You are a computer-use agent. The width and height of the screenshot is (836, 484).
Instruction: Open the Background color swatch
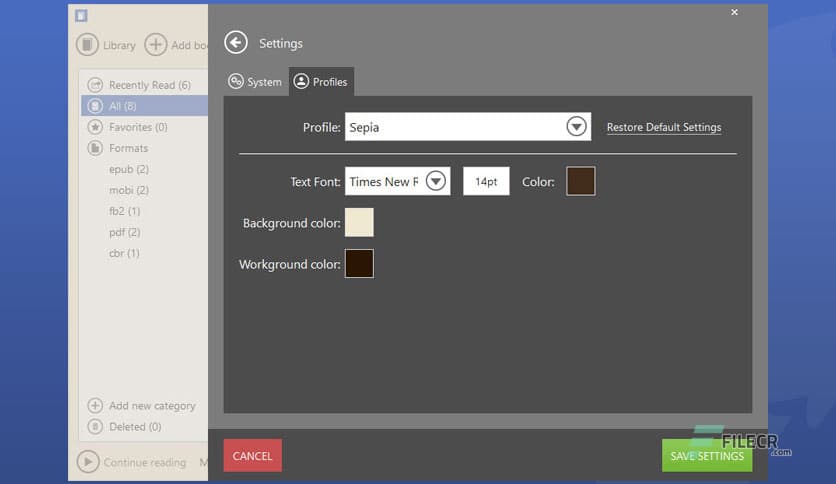(359, 222)
